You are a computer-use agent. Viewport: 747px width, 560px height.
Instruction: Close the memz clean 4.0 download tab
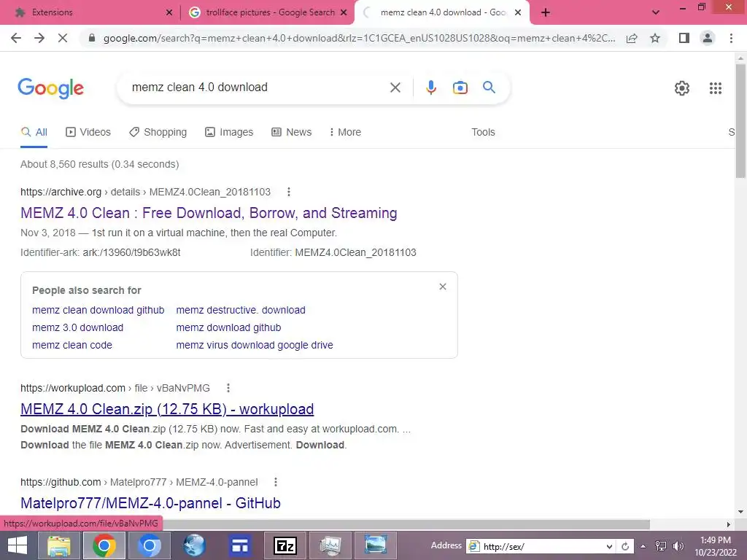click(x=518, y=12)
